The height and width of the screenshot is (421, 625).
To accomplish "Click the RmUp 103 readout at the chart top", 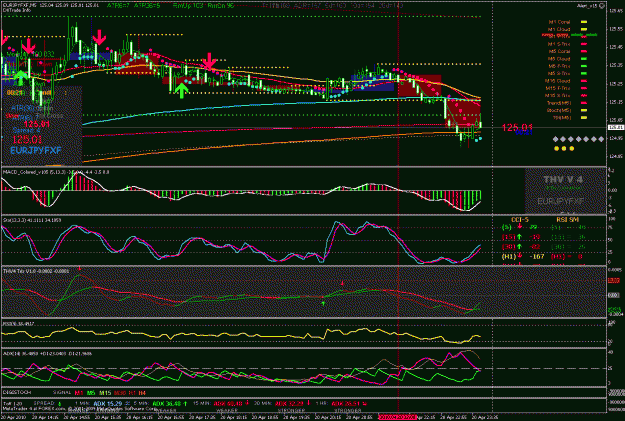I will (188, 6).
